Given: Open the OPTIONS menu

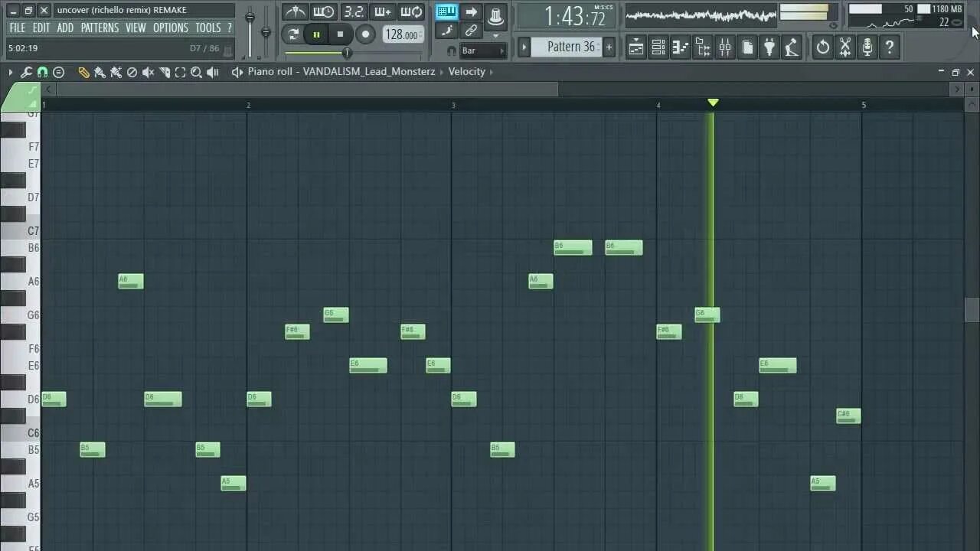Looking at the screenshot, I should [x=170, y=28].
